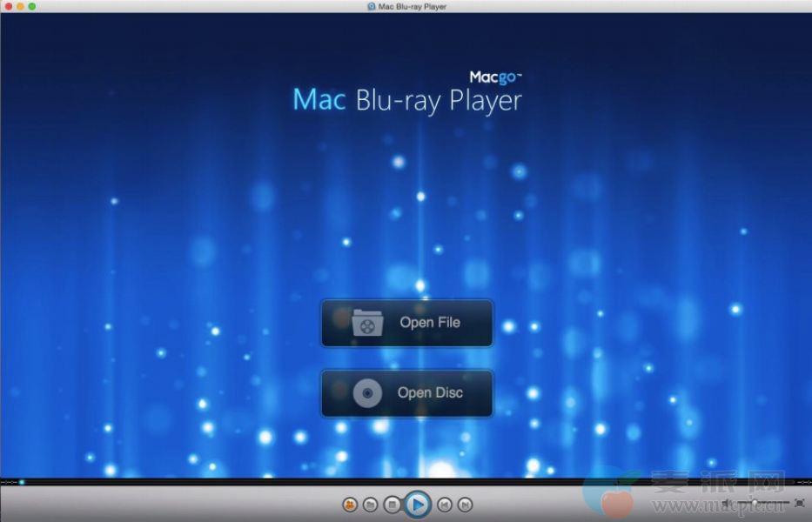
Task: Adjust the volume slider
Action: pyautogui.click(x=763, y=503)
